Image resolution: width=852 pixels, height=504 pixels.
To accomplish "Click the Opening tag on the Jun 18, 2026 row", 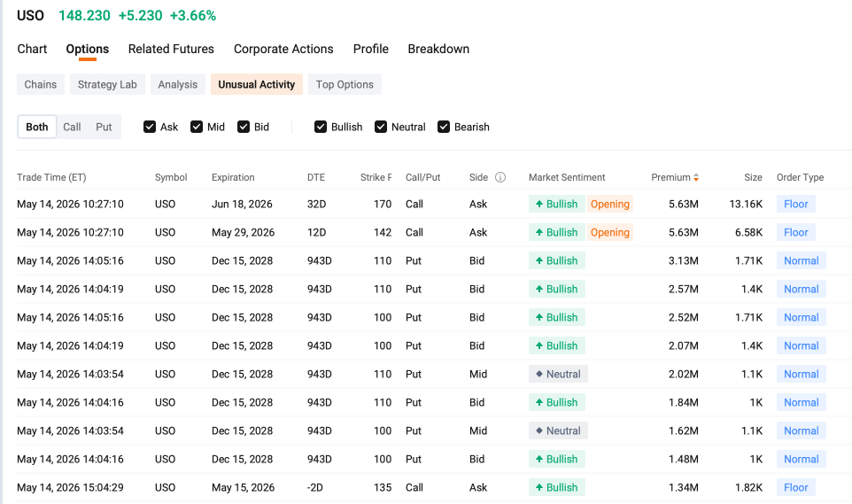I will pos(609,204).
